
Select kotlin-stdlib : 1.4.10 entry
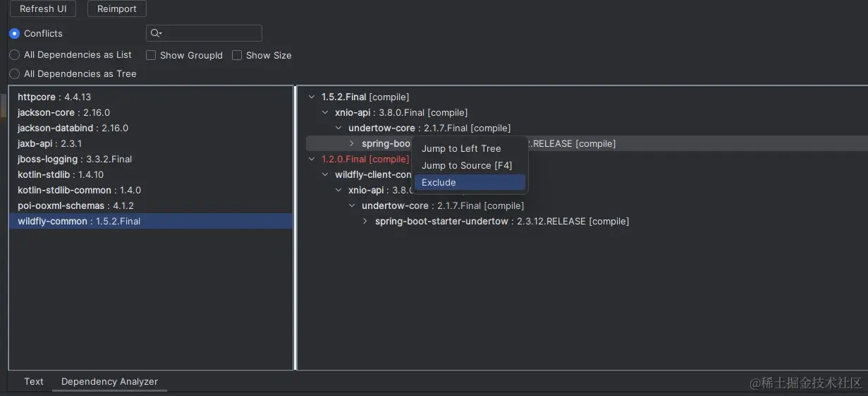tap(151, 174)
